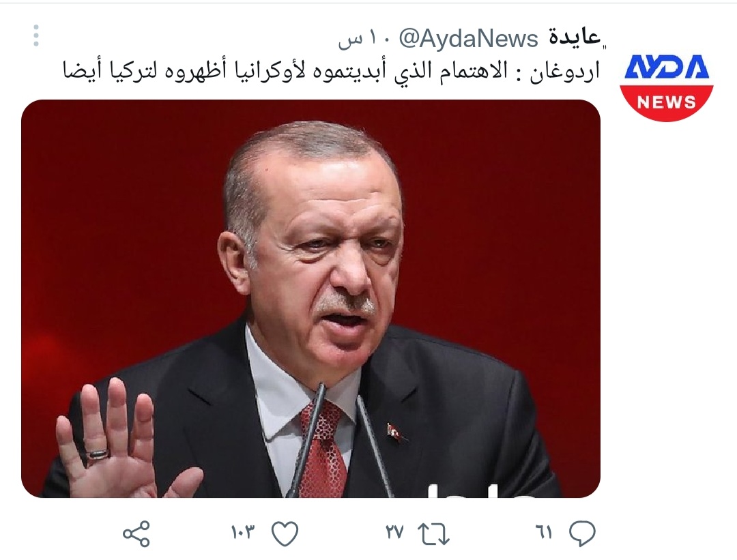Reply via the speech bubble icon
This screenshot has height=560, width=737.
(582, 533)
